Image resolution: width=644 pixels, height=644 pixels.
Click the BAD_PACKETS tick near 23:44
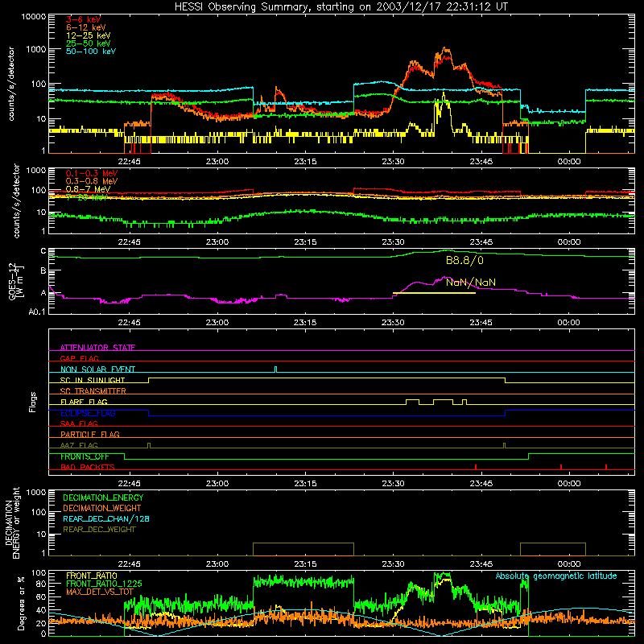coord(476,467)
